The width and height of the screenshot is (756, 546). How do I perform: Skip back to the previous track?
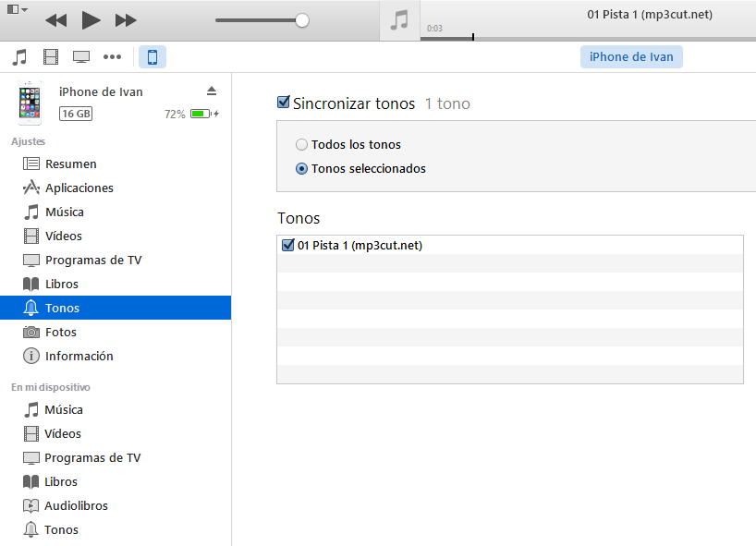56,20
